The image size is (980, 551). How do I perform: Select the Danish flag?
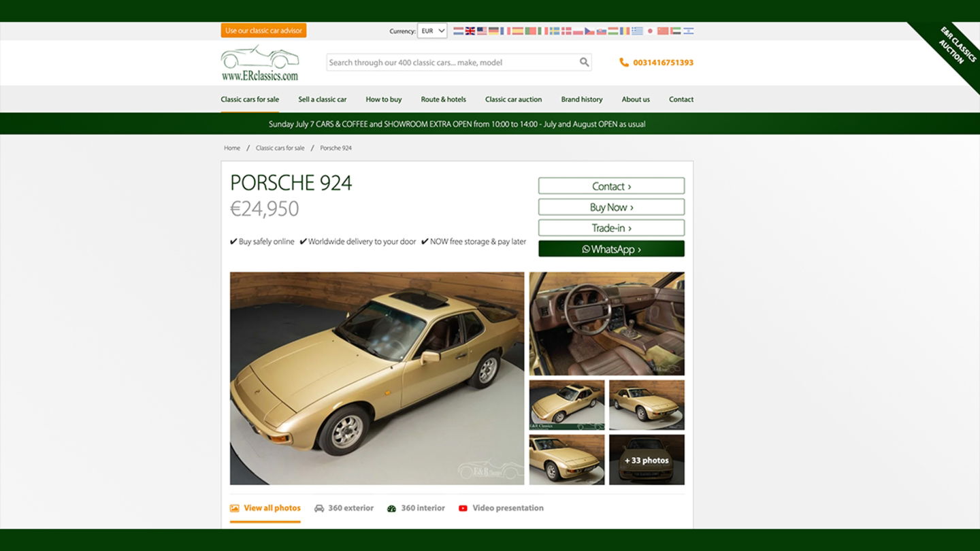(x=566, y=31)
